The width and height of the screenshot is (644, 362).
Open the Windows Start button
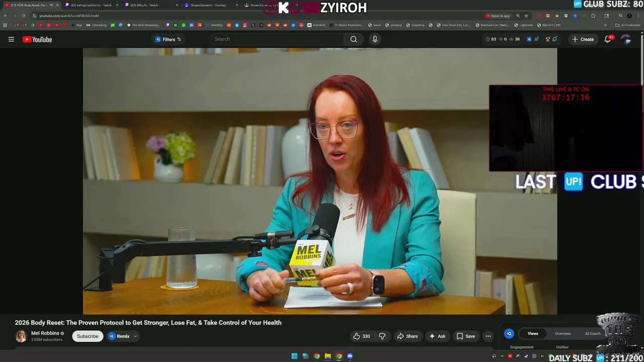click(x=294, y=356)
